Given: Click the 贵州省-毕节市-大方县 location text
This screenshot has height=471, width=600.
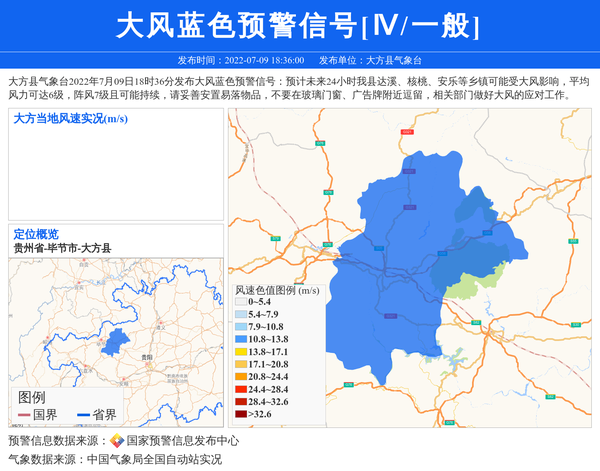Looking at the screenshot, I should point(62,248).
